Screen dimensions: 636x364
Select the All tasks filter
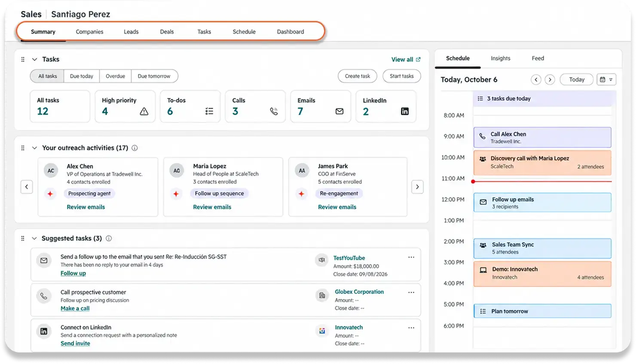tap(47, 76)
